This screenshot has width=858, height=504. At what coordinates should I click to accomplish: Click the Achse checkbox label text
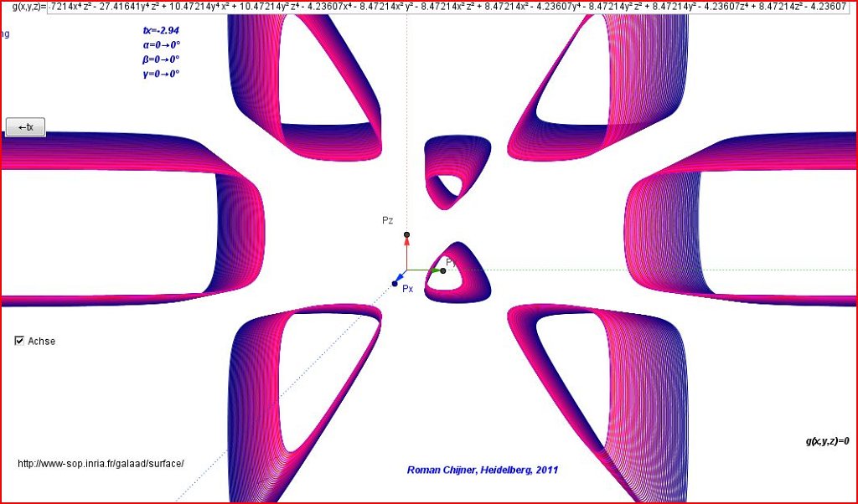[x=42, y=342]
